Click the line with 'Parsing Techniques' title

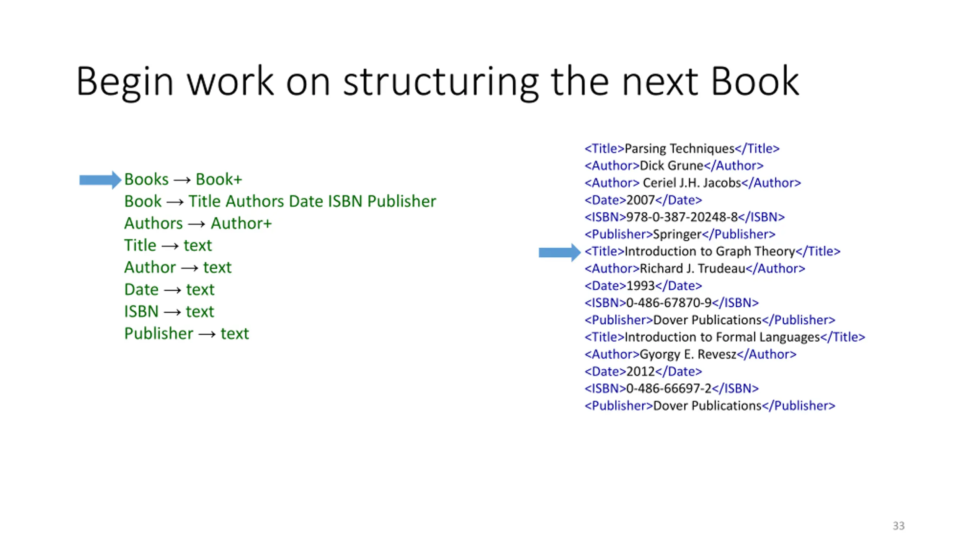[x=682, y=148]
